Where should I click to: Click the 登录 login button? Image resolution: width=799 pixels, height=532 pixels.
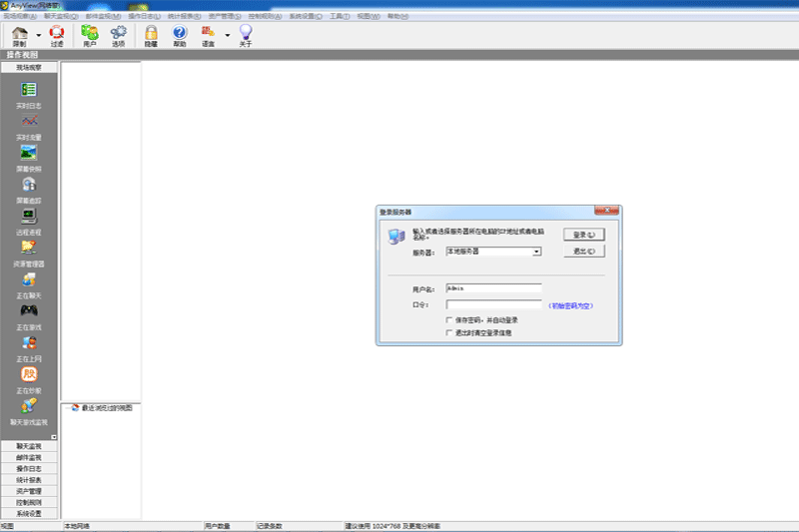[584, 235]
